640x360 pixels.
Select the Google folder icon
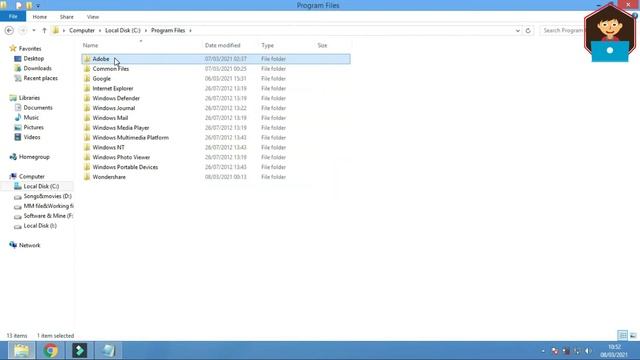[87, 78]
